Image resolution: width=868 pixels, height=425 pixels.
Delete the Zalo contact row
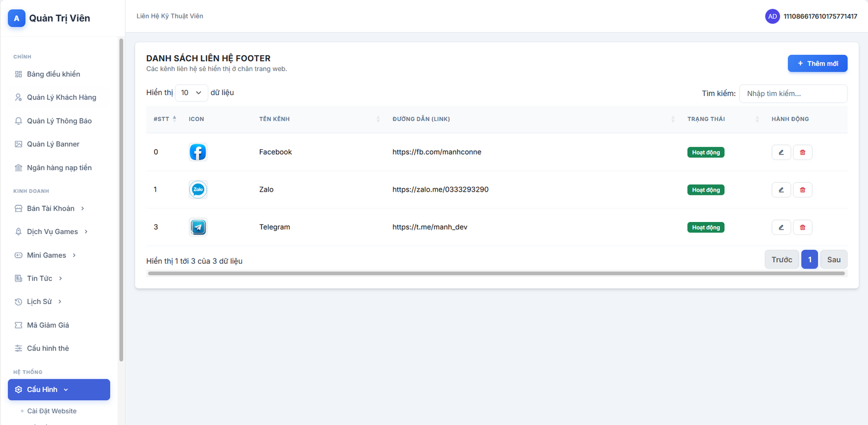[x=802, y=190]
